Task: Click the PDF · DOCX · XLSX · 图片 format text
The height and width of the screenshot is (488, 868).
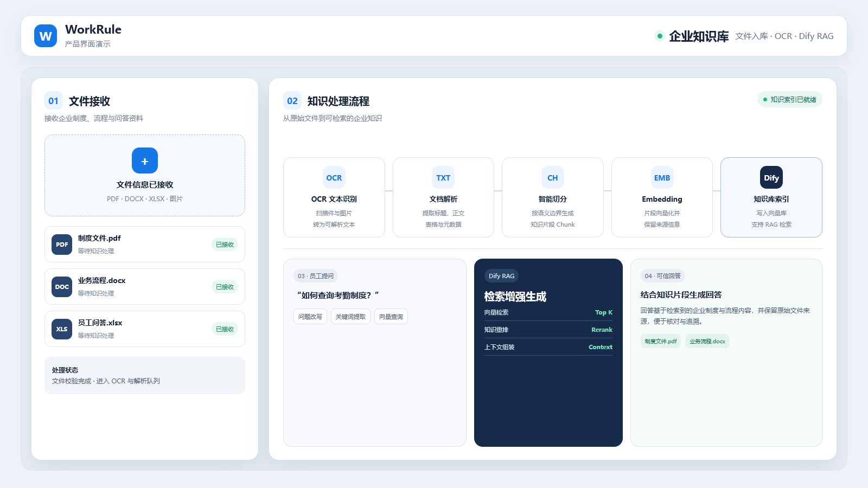Action: click(x=145, y=198)
